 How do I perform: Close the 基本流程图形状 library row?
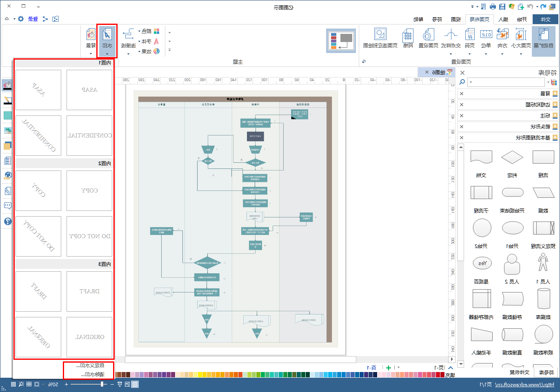pos(462,137)
